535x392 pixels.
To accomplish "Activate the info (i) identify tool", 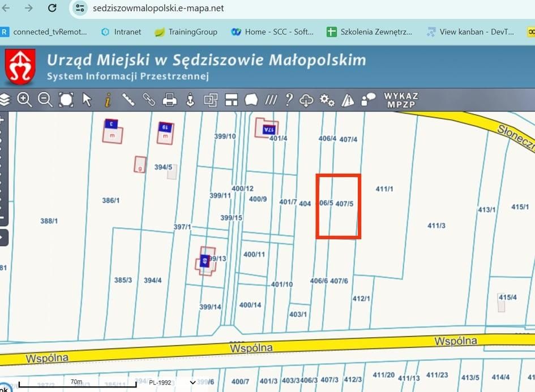I will click(x=108, y=100).
